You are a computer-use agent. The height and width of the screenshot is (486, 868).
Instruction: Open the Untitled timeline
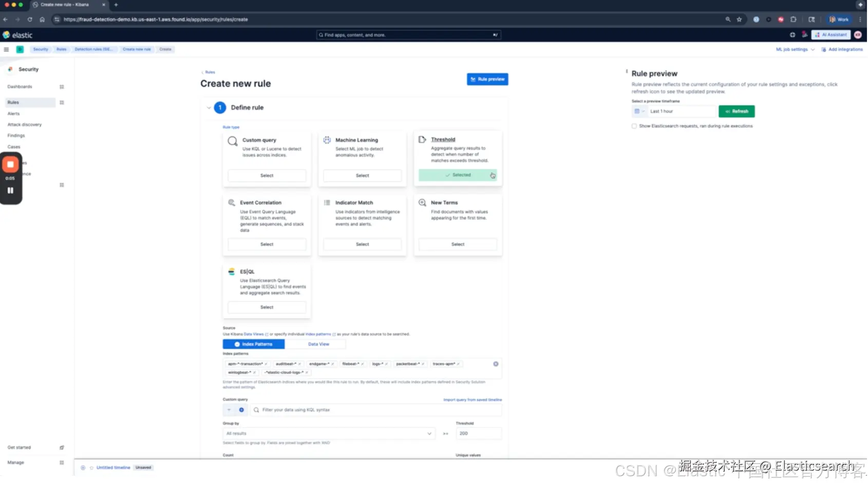tap(114, 468)
